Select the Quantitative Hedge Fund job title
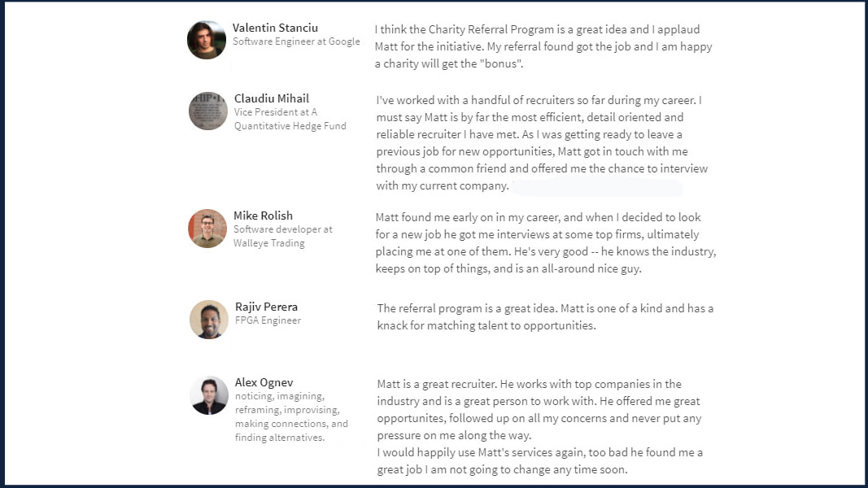The width and height of the screenshot is (868, 488). [290, 119]
